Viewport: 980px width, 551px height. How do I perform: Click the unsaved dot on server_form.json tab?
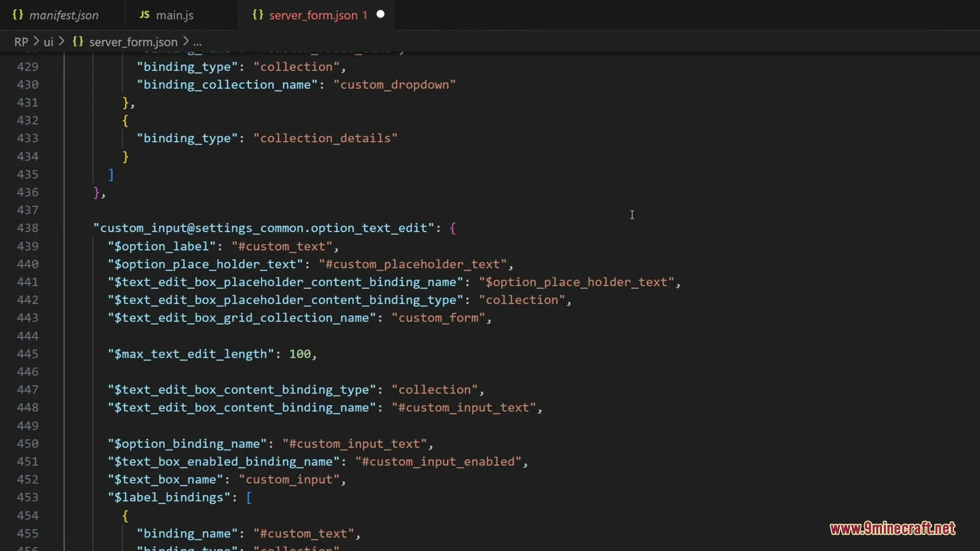[380, 14]
